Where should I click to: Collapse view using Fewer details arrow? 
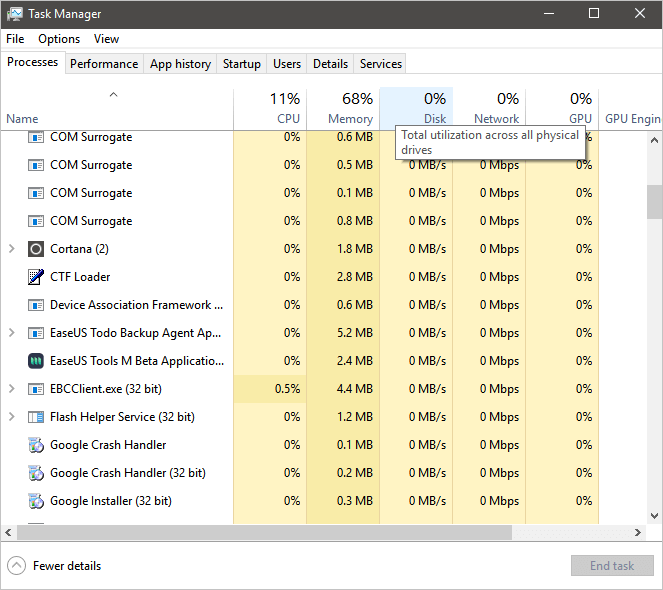[x=17, y=566]
